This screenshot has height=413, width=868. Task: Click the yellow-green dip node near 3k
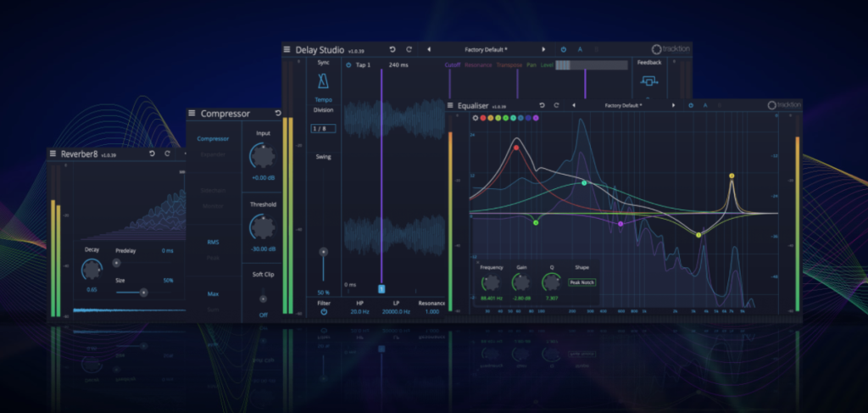click(x=698, y=235)
